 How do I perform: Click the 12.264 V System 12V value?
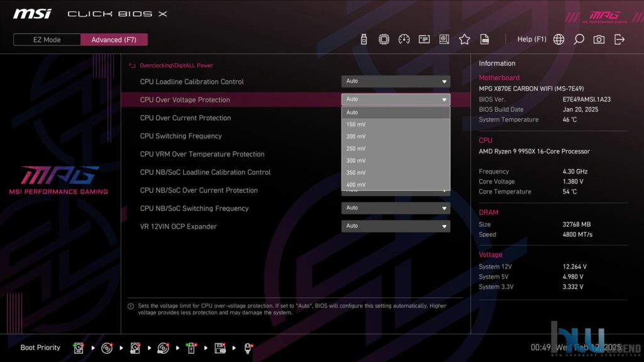[x=575, y=266]
